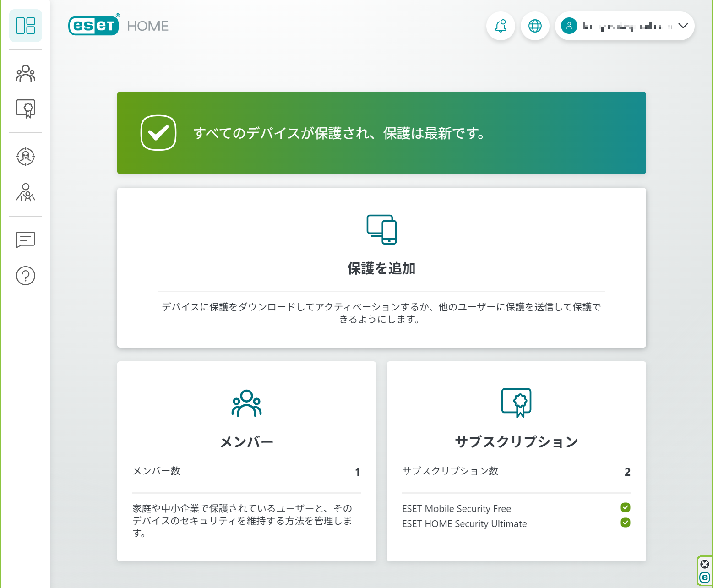Click the green checkmark for HOME Security Ultimate
Image resolution: width=713 pixels, height=588 pixels.
[626, 523]
